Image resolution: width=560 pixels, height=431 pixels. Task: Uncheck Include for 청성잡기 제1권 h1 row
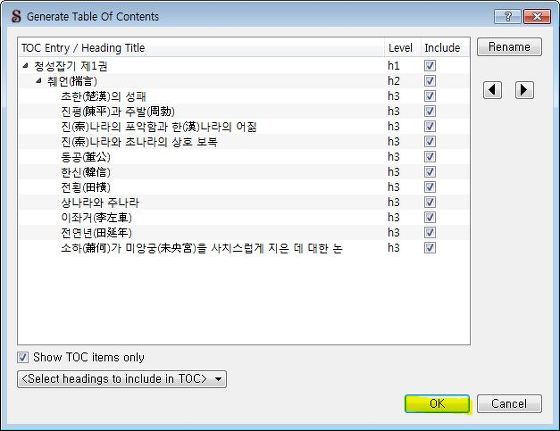pos(430,65)
